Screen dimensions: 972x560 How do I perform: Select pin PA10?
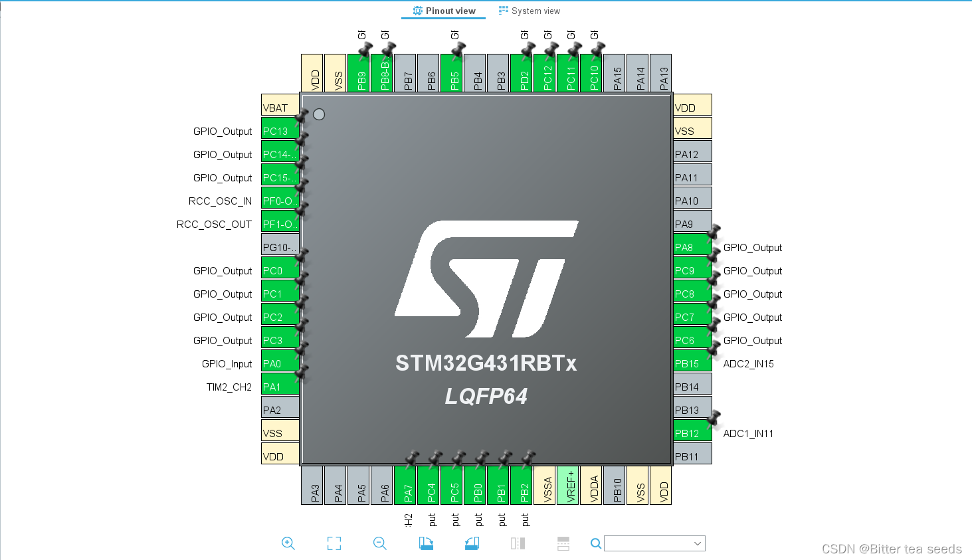[x=692, y=198]
